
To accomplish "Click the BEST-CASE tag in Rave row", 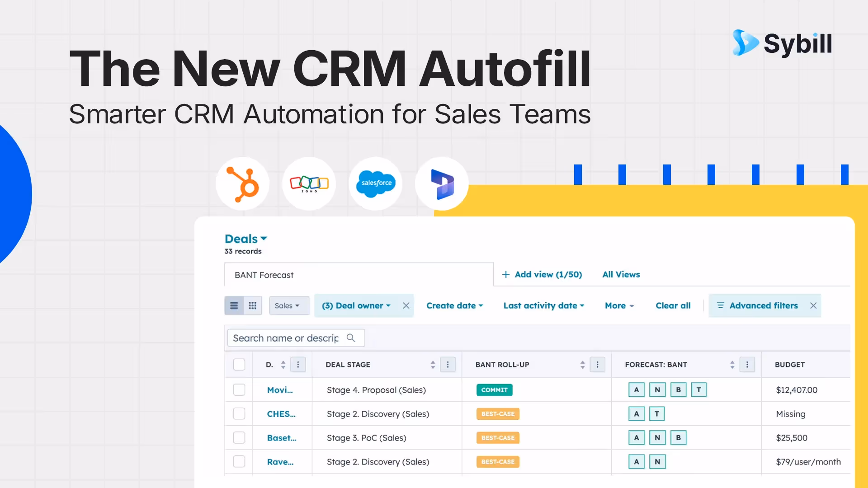I will tap(498, 461).
